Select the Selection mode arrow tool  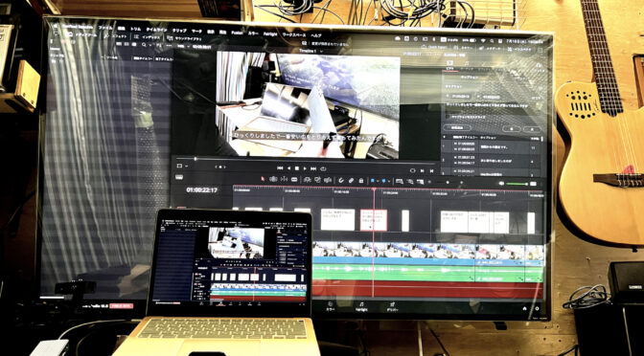click(x=263, y=179)
